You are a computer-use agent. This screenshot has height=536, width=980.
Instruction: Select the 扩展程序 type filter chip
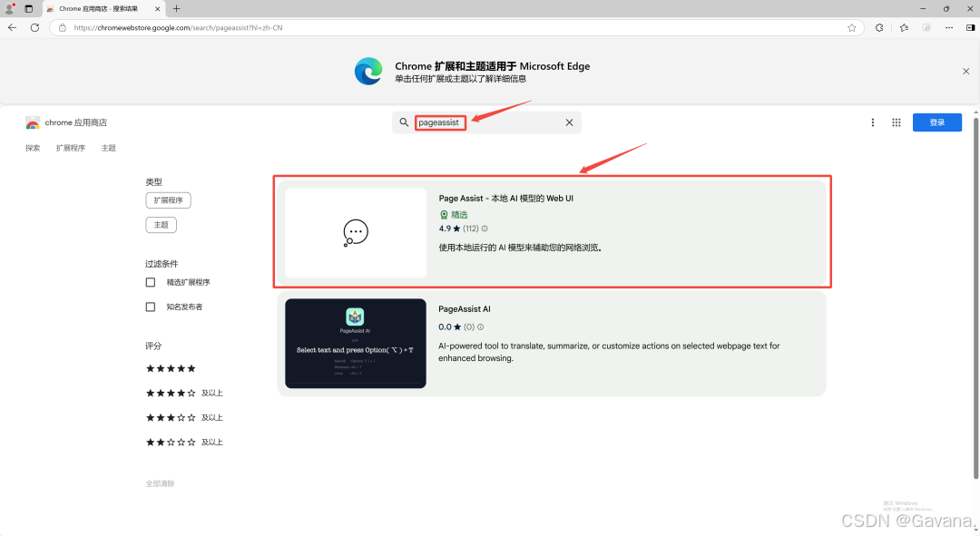click(x=168, y=200)
